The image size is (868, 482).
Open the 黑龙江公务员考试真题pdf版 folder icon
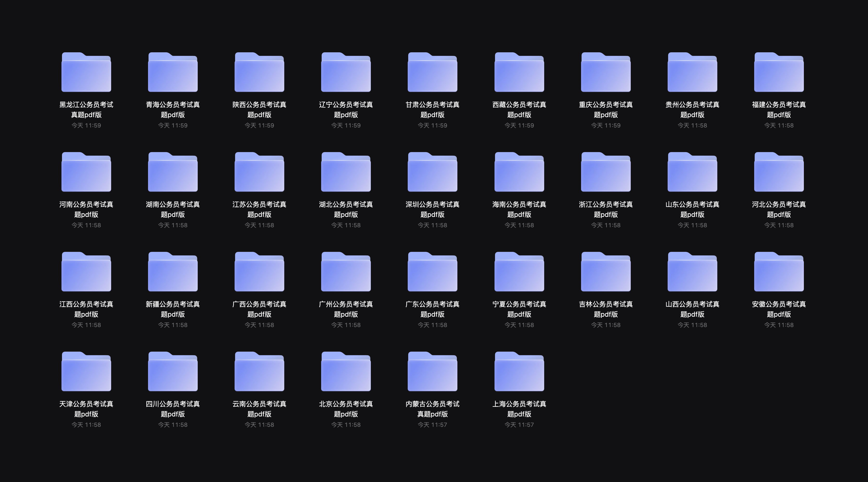86,72
